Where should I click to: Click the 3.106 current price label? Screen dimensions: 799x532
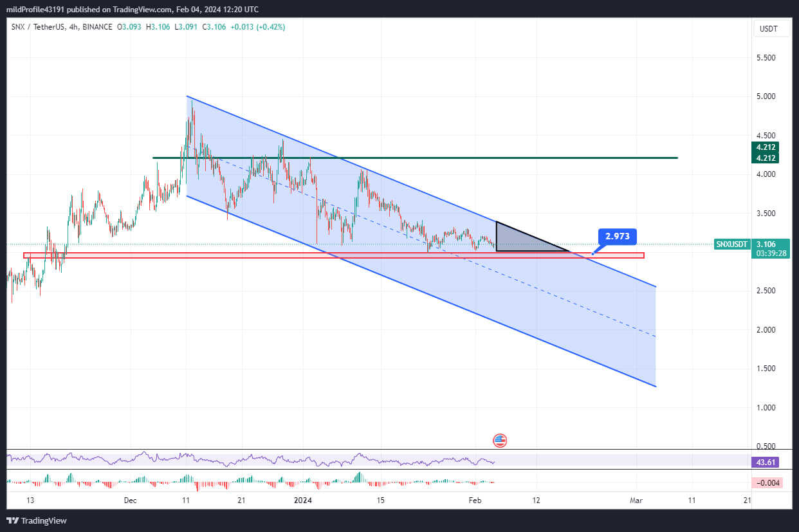[x=766, y=244]
